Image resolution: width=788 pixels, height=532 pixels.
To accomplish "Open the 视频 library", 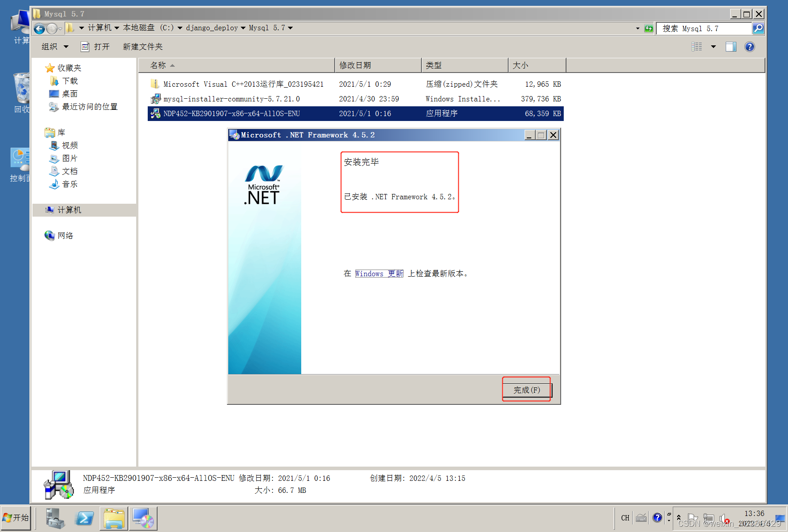I will (x=64, y=145).
